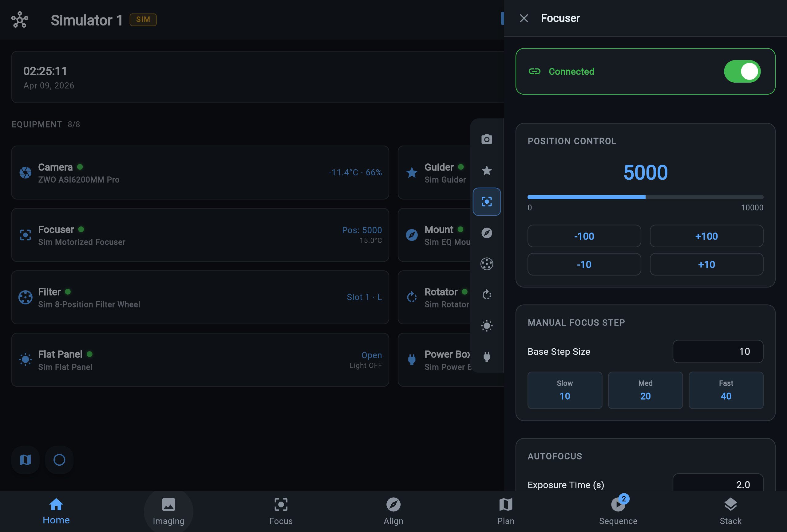Switch to the Focus tab
The height and width of the screenshot is (532, 787).
point(281,511)
